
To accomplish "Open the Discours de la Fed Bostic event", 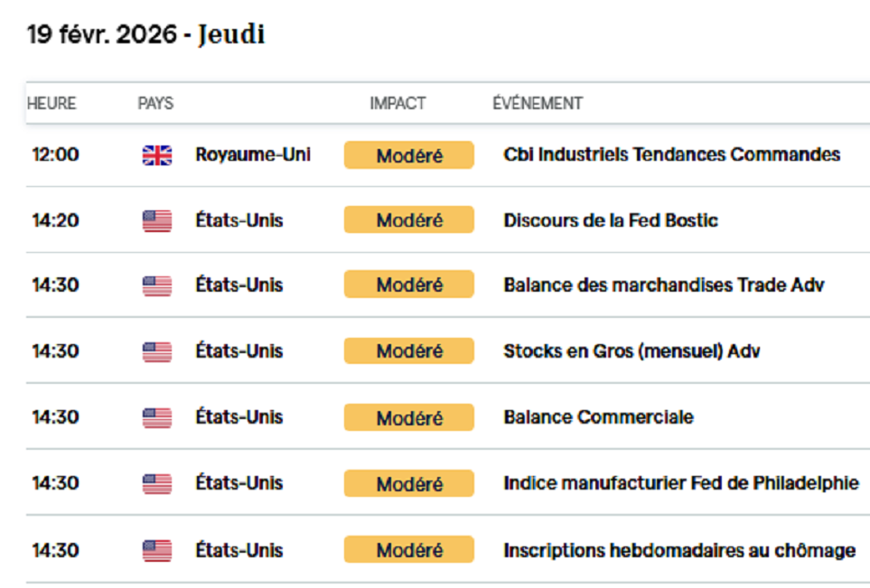I will click(x=611, y=220).
